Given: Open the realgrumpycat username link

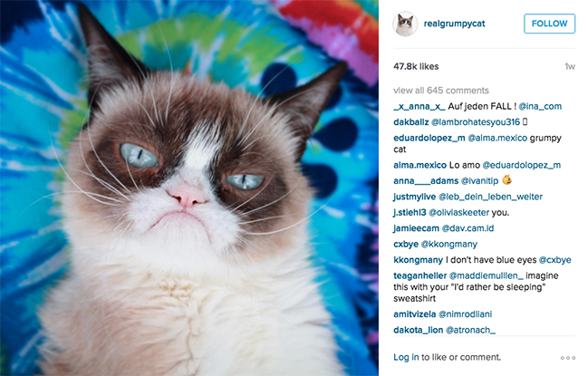Looking at the screenshot, I should click(x=454, y=24).
